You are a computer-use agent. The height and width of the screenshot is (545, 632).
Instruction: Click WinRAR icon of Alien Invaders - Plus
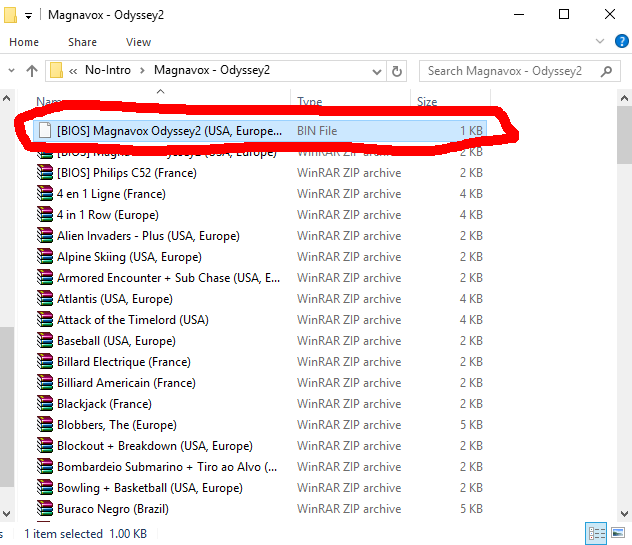coord(45,235)
